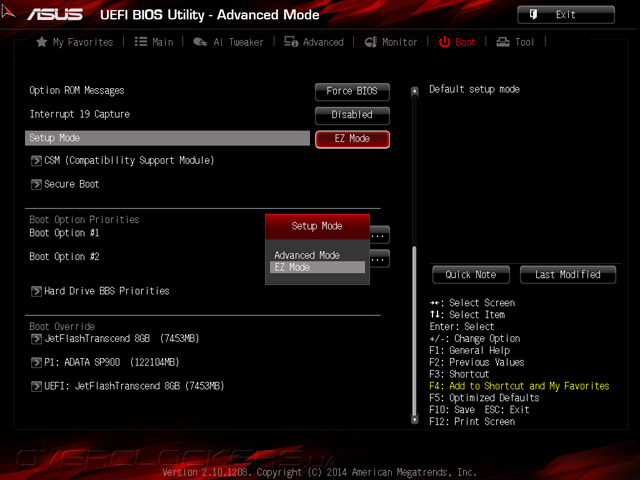Go to the Monitor tab
The width and height of the screenshot is (640, 480).
pyautogui.click(x=391, y=42)
